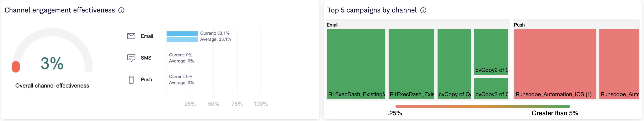The height and width of the screenshot is (121, 644).
Task: Select the Email average 33.1% bar
Action: (182, 39)
